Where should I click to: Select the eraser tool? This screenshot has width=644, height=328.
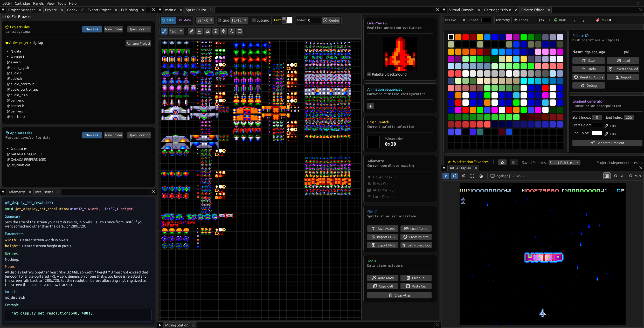[x=207, y=31]
